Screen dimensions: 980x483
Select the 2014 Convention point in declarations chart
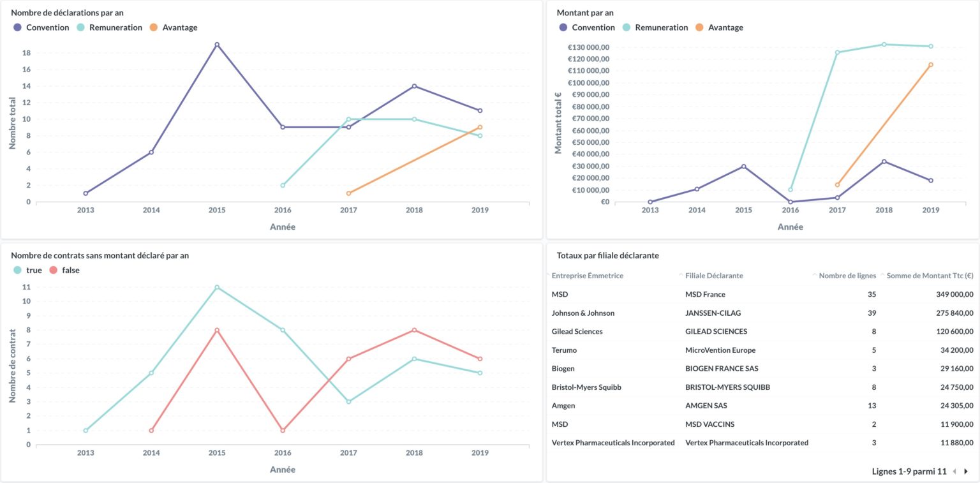click(151, 152)
